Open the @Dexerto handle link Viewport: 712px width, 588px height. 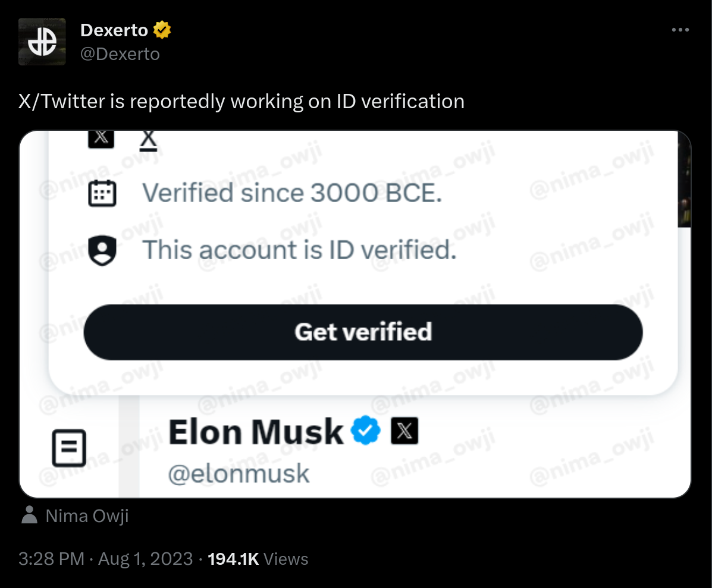click(x=120, y=54)
